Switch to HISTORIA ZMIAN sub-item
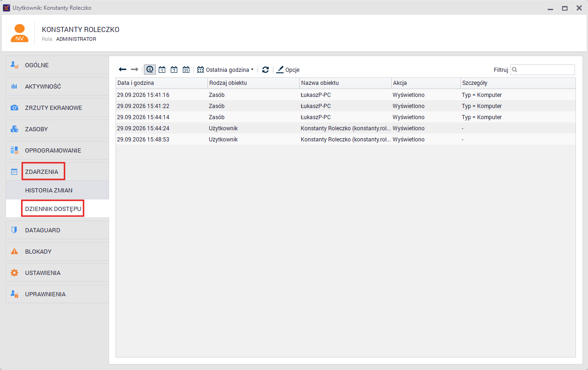 click(58, 190)
